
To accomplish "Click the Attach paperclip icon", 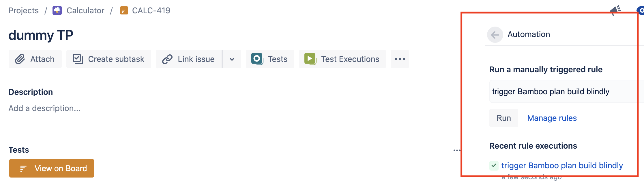I will tap(20, 59).
